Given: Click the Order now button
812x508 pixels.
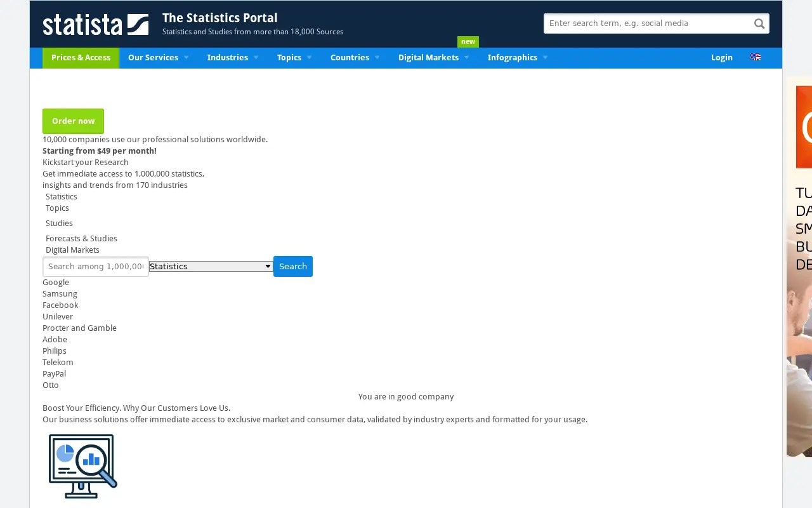Looking at the screenshot, I should point(73,121).
